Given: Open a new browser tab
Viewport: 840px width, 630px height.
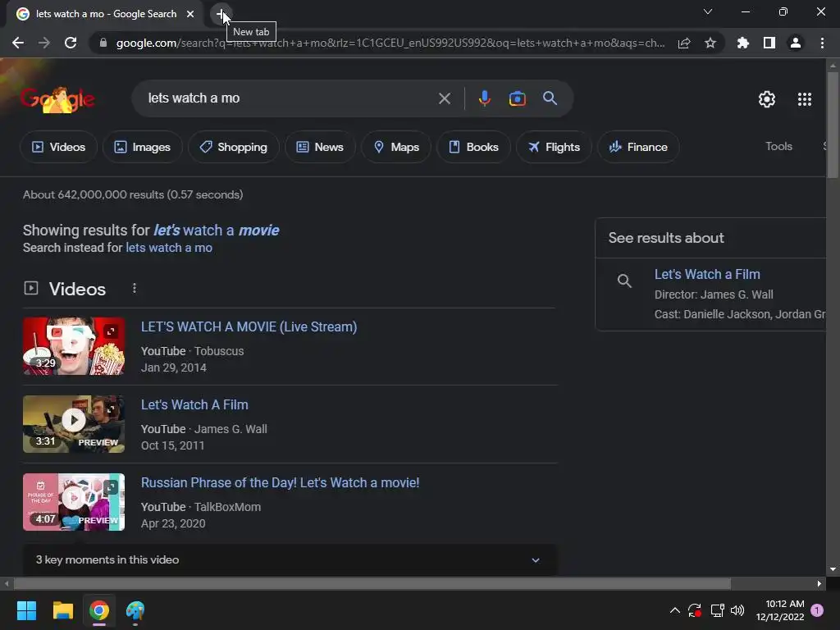Looking at the screenshot, I should pos(221,14).
